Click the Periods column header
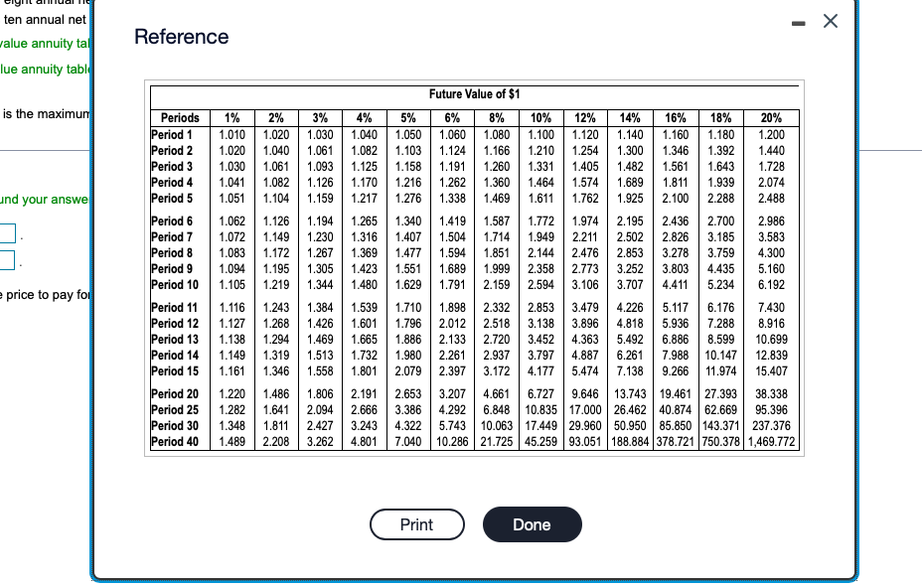 180,118
